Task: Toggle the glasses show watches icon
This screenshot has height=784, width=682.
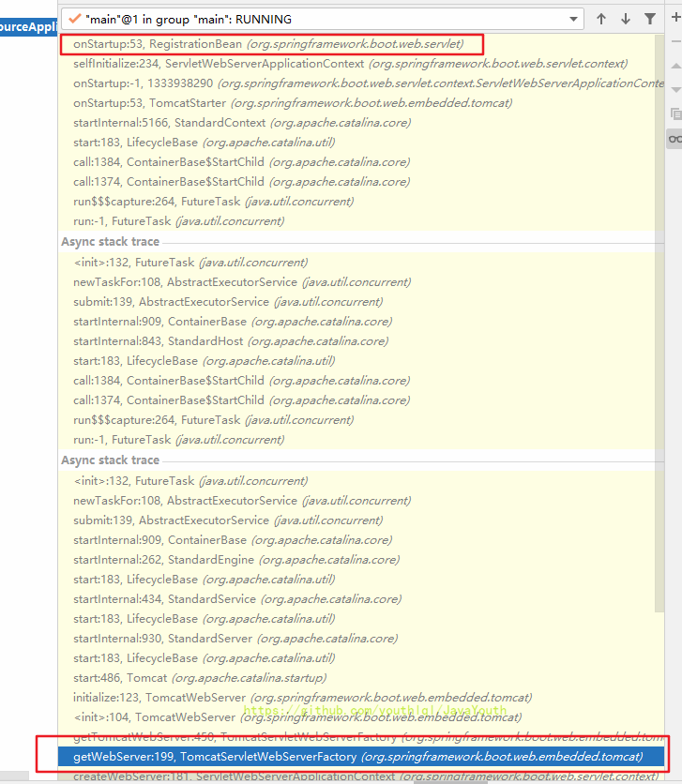Action: [x=675, y=139]
